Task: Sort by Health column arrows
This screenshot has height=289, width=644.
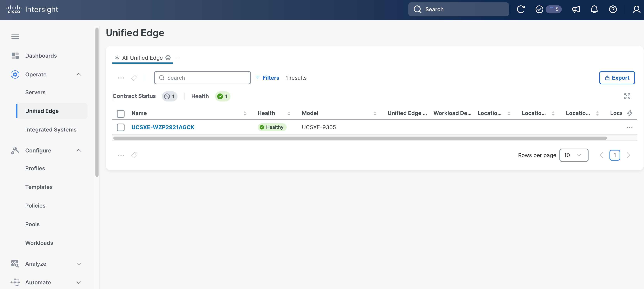Action: (289, 113)
